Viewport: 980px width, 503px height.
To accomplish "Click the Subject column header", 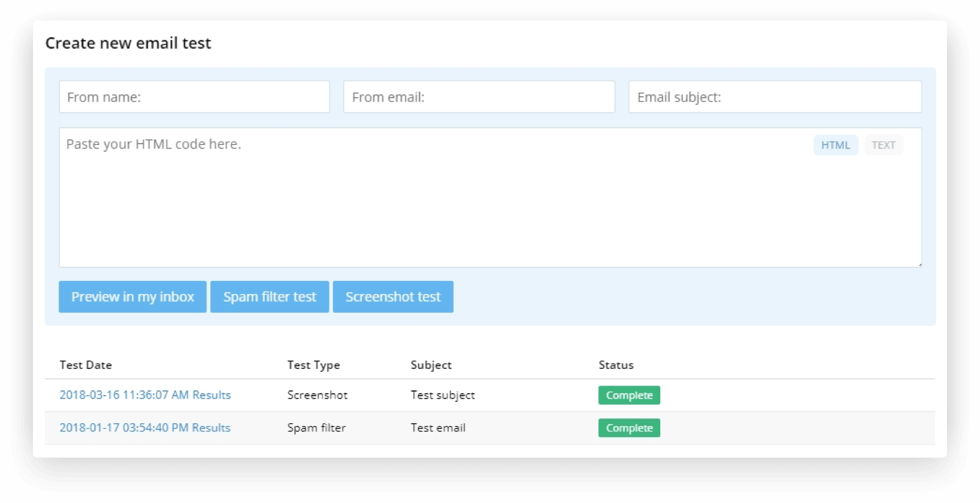I will tap(431, 365).
